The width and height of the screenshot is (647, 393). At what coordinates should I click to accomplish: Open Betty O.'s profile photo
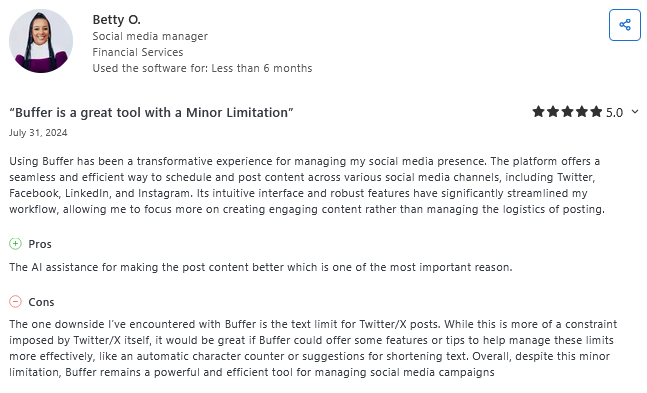[41, 41]
